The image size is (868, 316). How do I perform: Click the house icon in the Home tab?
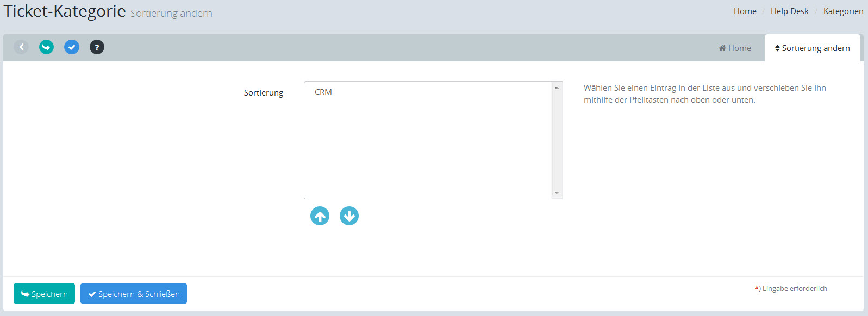tap(722, 48)
